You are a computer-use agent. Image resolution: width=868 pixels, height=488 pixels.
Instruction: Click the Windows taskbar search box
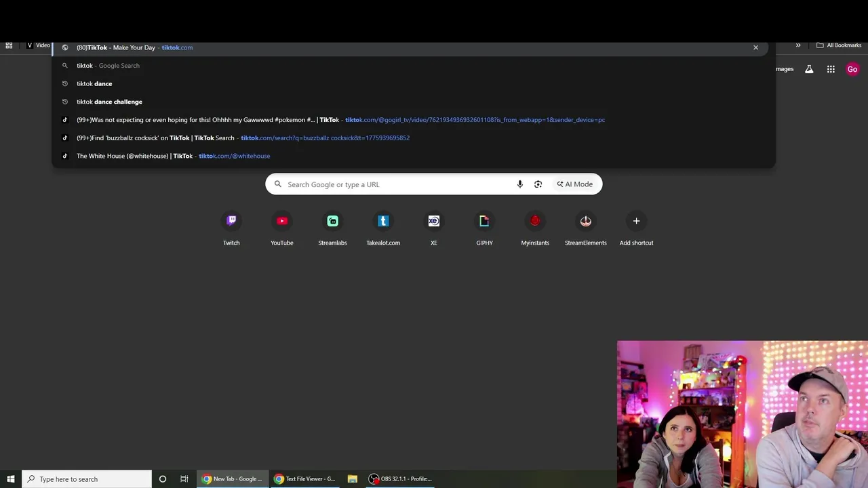tap(87, 479)
